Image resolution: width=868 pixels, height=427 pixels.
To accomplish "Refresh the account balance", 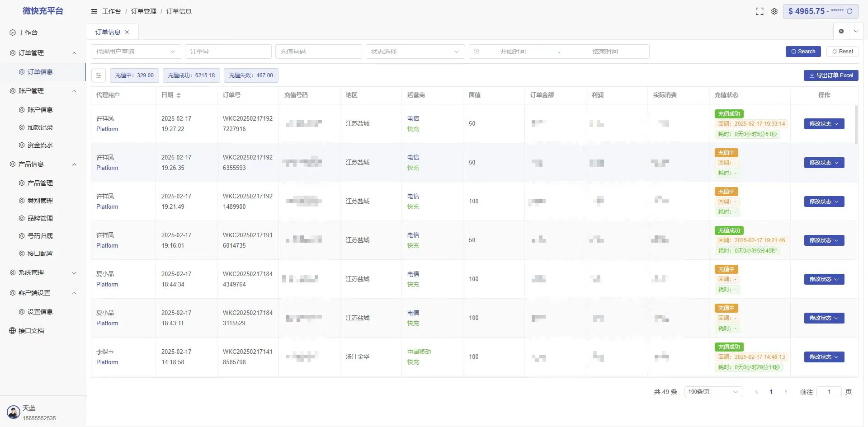I will tap(849, 11).
